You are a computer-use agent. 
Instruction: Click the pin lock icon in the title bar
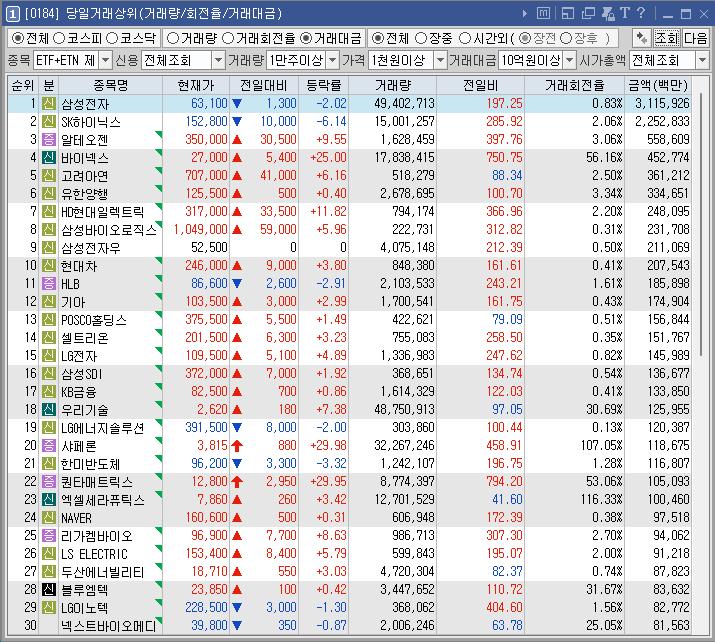pos(608,13)
